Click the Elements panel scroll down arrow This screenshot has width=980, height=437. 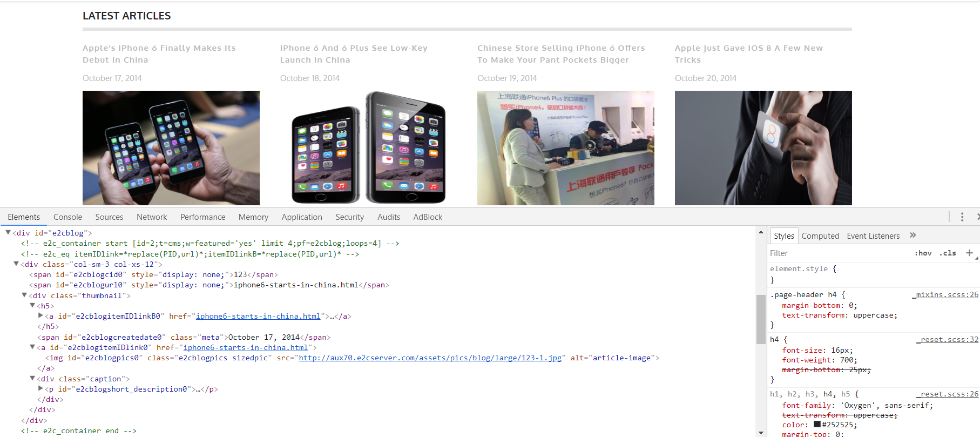point(761,432)
